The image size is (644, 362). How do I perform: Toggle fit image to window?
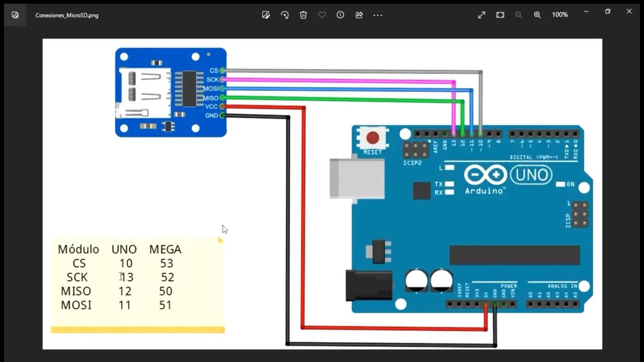point(500,15)
